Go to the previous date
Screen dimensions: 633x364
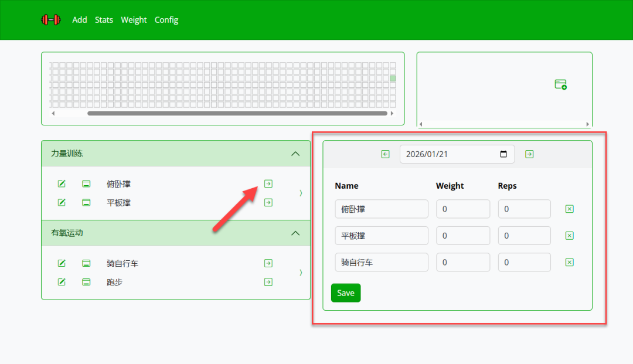coord(385,154)
